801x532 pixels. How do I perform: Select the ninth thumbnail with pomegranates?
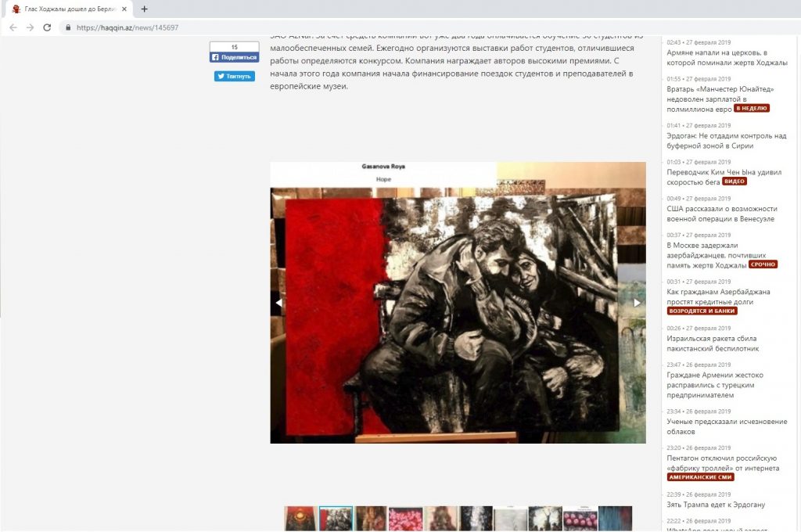pos(580,519)
